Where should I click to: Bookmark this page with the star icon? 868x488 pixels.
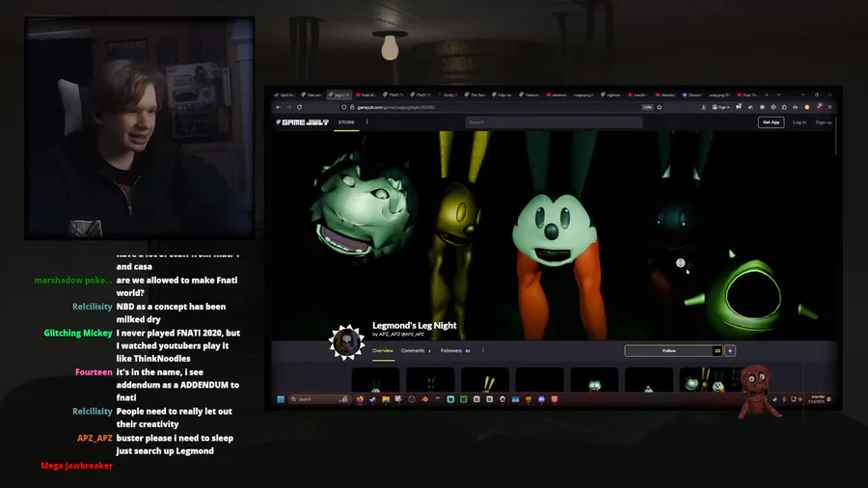[660, 107]
